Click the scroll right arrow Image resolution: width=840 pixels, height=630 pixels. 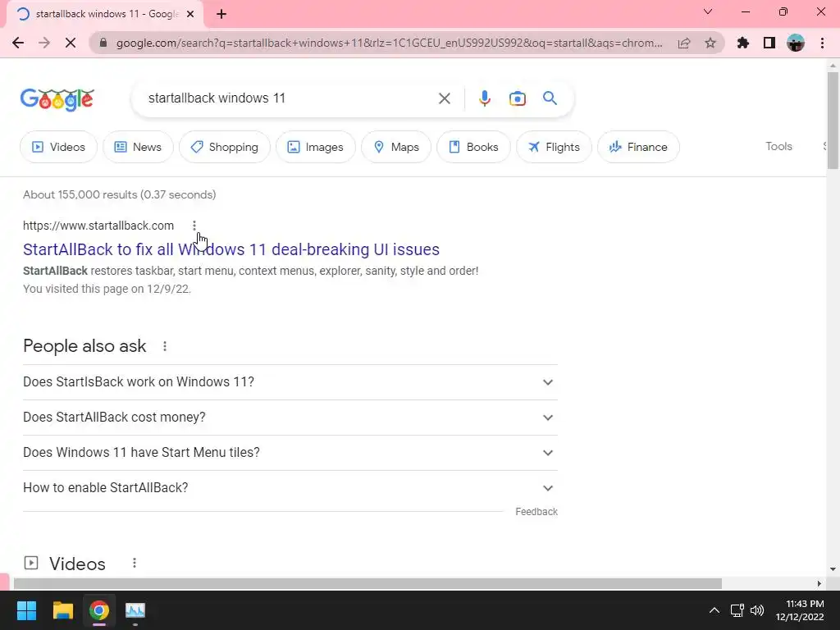pyautogui.click(x=819, y=583)
